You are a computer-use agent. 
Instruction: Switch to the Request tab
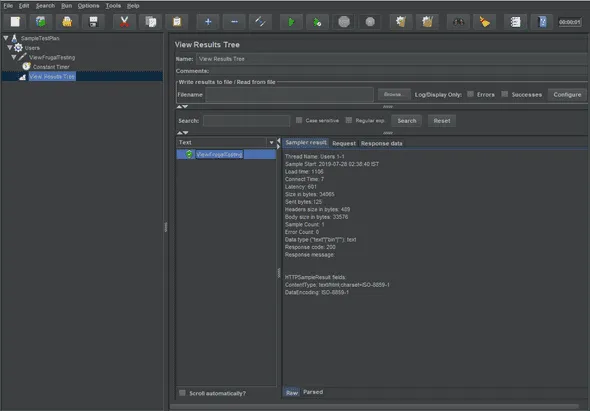pos(344,143)
